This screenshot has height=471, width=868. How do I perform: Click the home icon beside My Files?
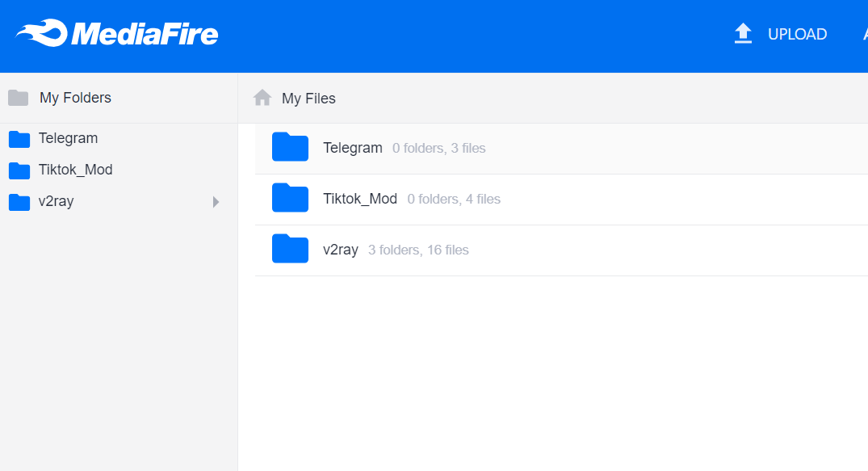(262, 98)
